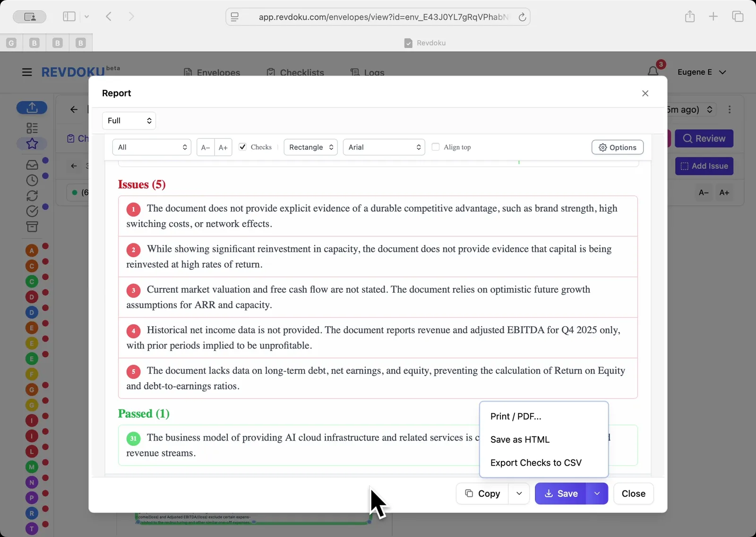756x537 pixels.
Task: Open the Full report scope dropdown
Action: 129,121
